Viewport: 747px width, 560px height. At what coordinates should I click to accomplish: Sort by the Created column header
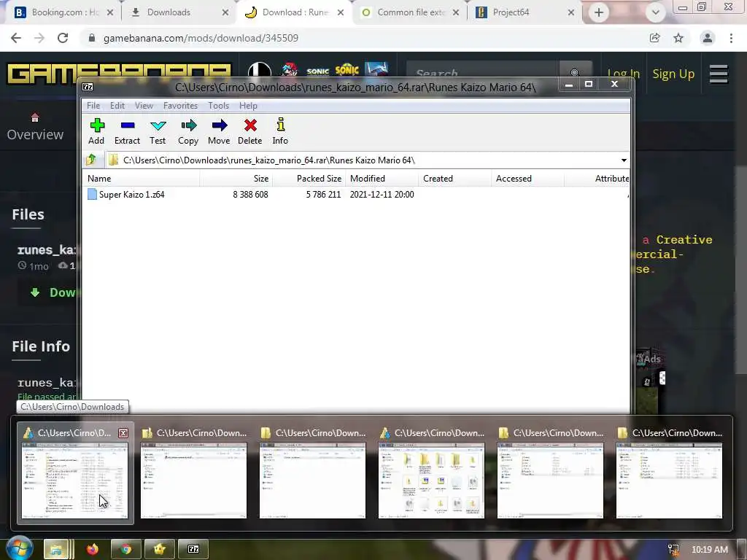click(x=455, y=179)
